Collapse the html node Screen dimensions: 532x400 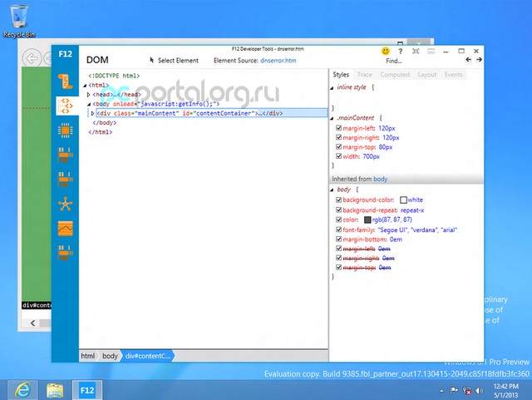pos(85,86)
